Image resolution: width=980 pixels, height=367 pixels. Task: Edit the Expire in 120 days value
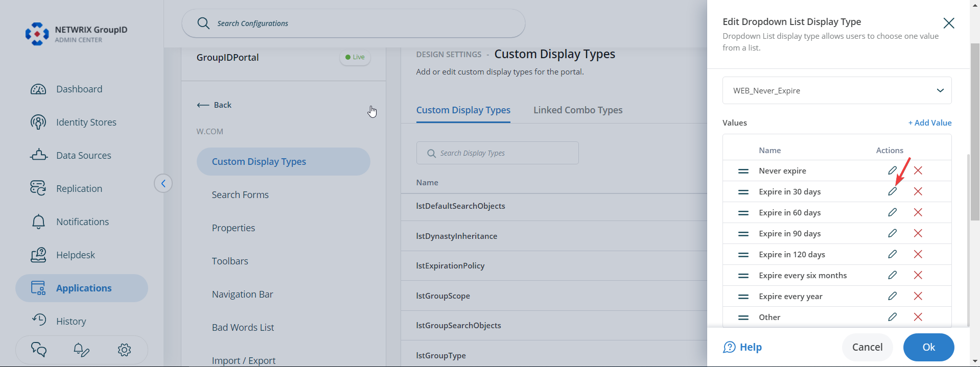coord(892,254)
